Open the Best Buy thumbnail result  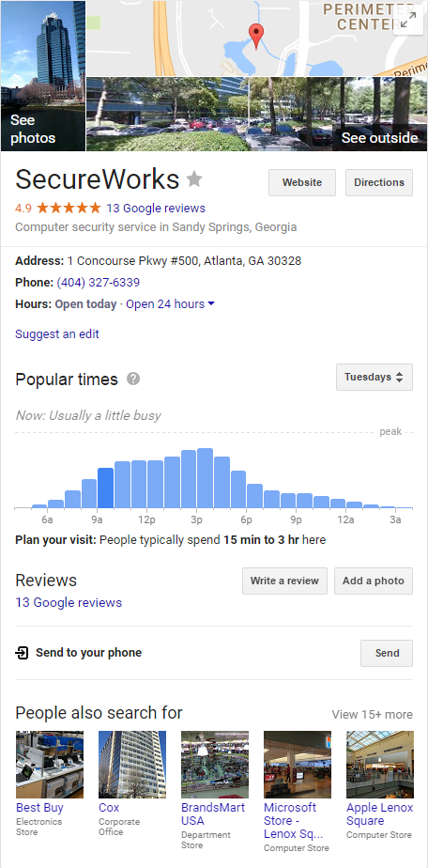point(50,765)
